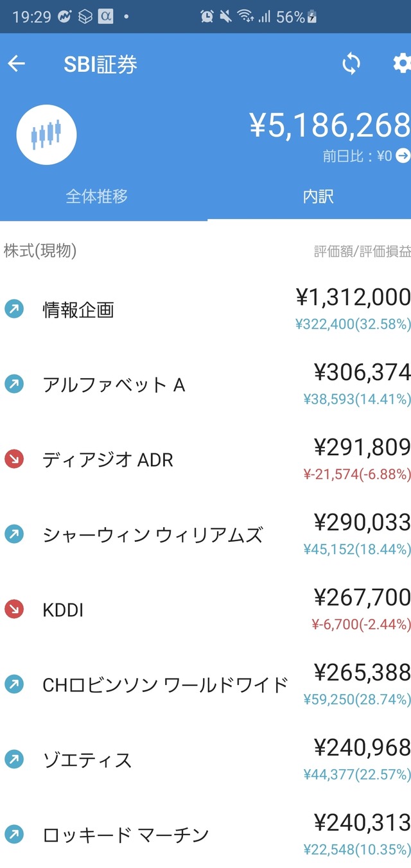Tap the up-trend icon beside アルファベット A
This screenshot has width=411, height=868.
click(13, 384)
